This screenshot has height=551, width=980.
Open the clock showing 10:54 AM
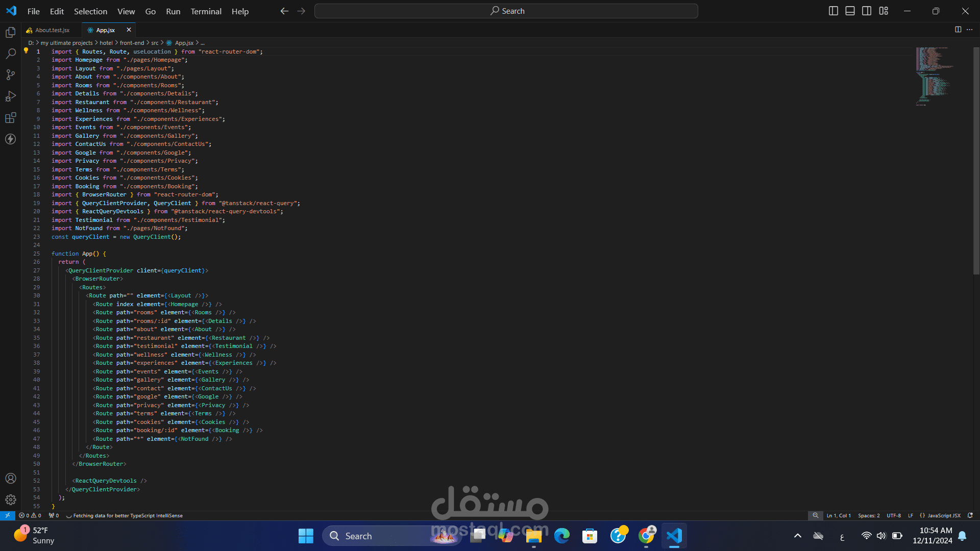933,536
